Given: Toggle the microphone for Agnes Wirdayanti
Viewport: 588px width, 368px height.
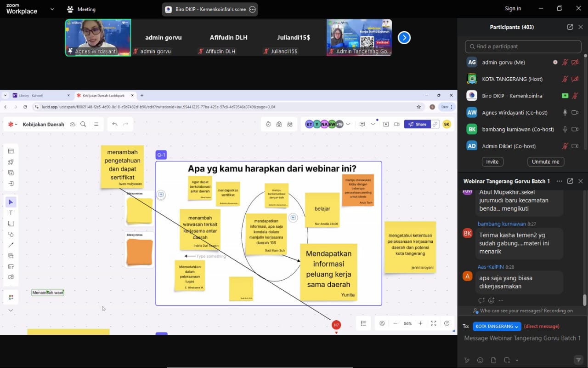Looking at the screenshot, I should click(565, 113).
